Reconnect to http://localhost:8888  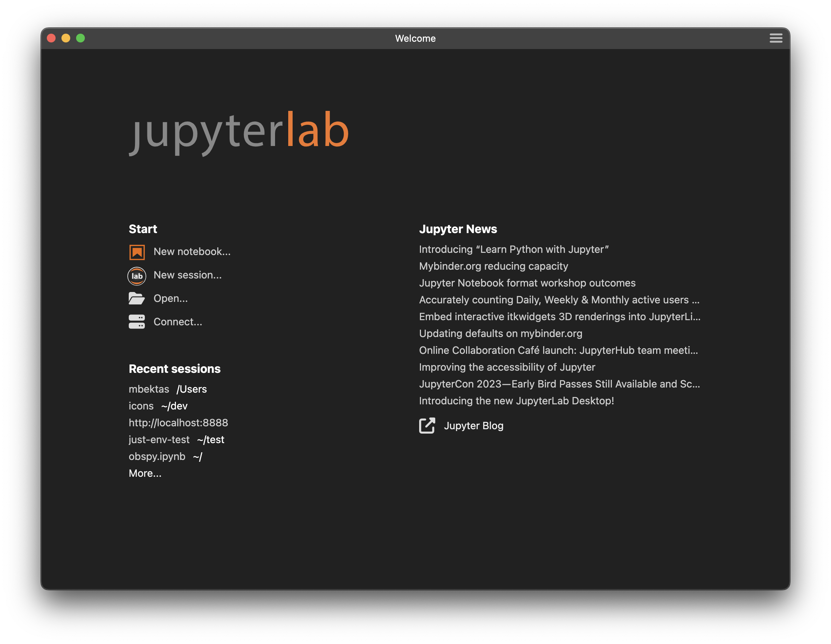coord(178,423)
